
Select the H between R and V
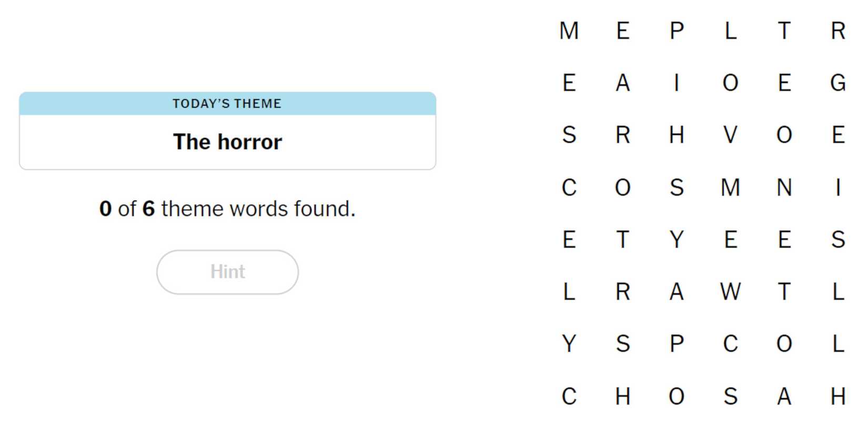click(677, 135)
